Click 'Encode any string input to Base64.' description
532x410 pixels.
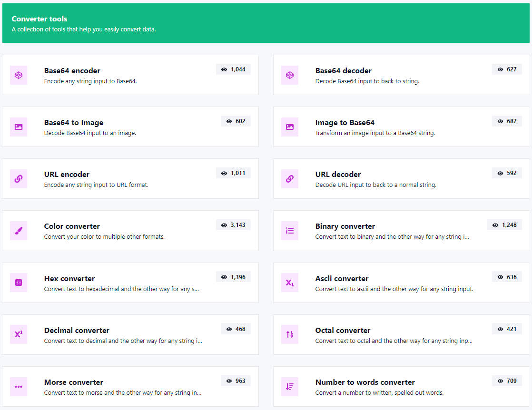90,81
